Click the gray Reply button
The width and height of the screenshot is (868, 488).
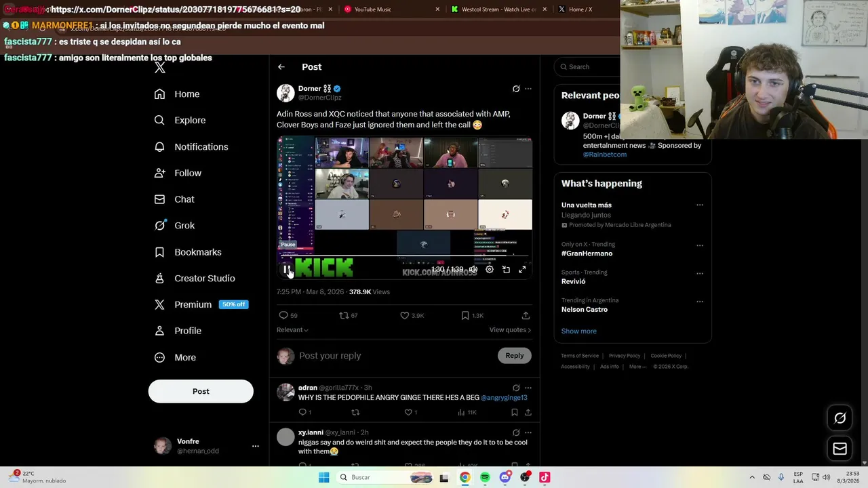pos(515,356)
